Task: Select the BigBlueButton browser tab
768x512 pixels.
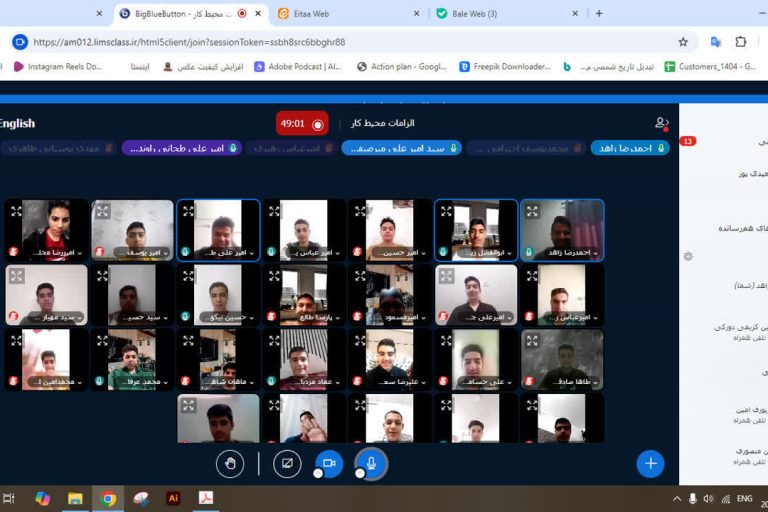Action: 191,14
